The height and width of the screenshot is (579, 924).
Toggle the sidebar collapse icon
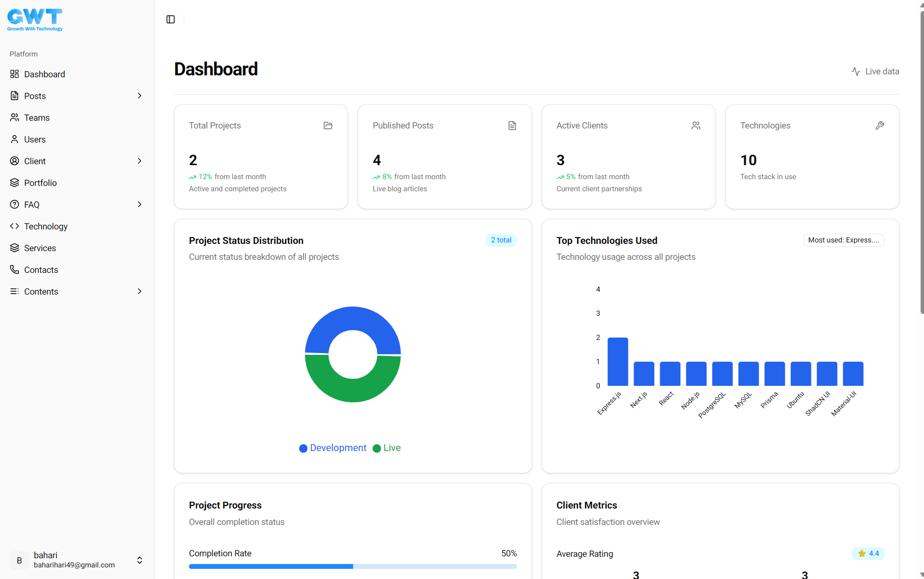pos(170,19)
